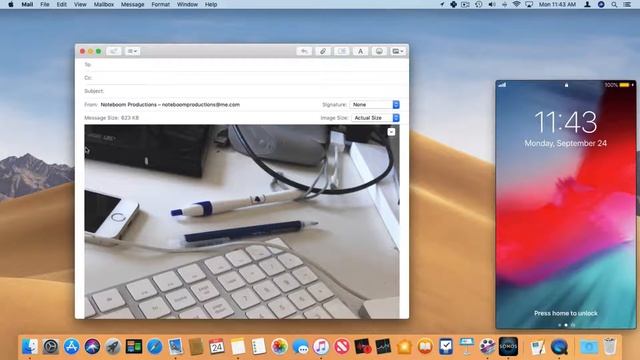Open the blue folder stack in the Dock

(x=589, y=347)
